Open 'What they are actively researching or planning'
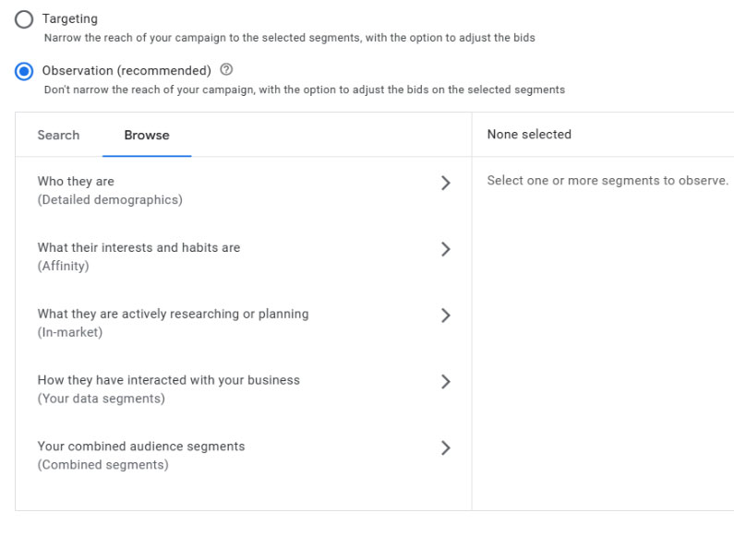The image size is (734, 560). (173, 315)
